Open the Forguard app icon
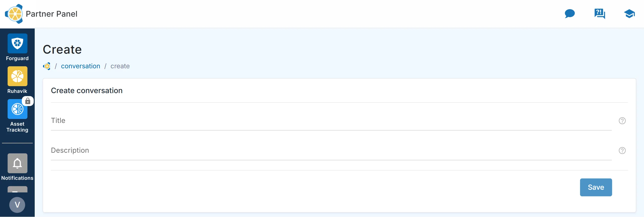This screenshot has width=644, height=217. [17, 43]
